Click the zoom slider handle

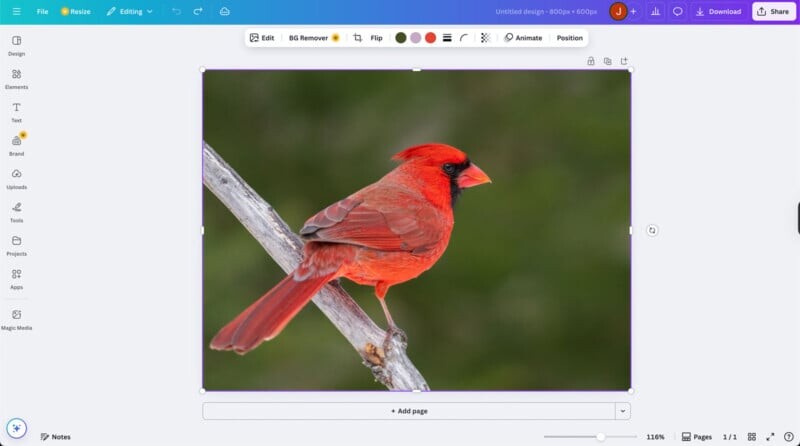[x=600, y=437]
